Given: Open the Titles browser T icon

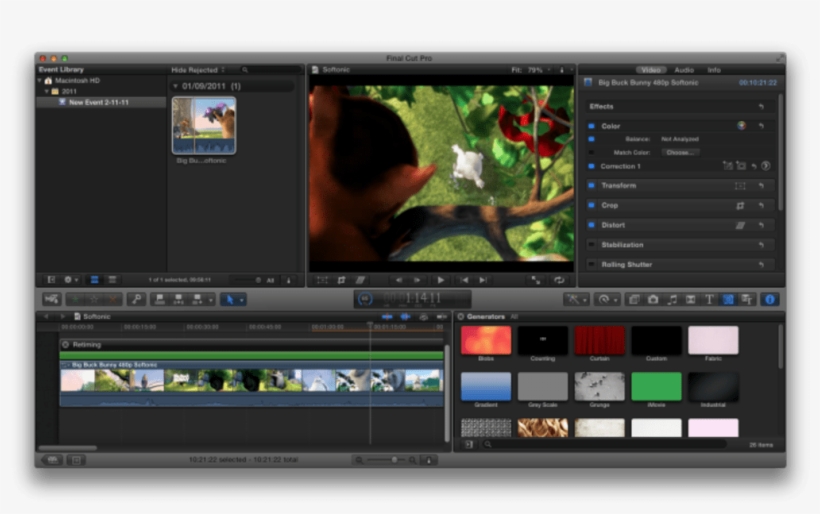Looking at the screenshot, I should point(710,299).
